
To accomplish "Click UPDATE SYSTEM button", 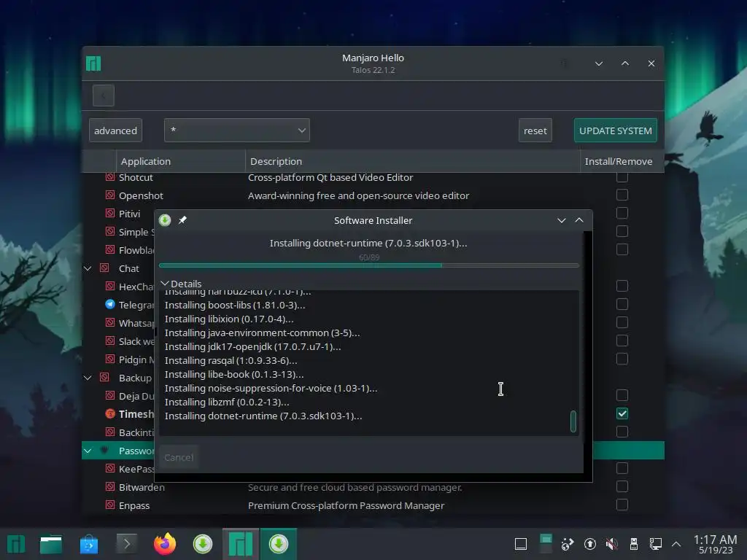I will 615,130.
